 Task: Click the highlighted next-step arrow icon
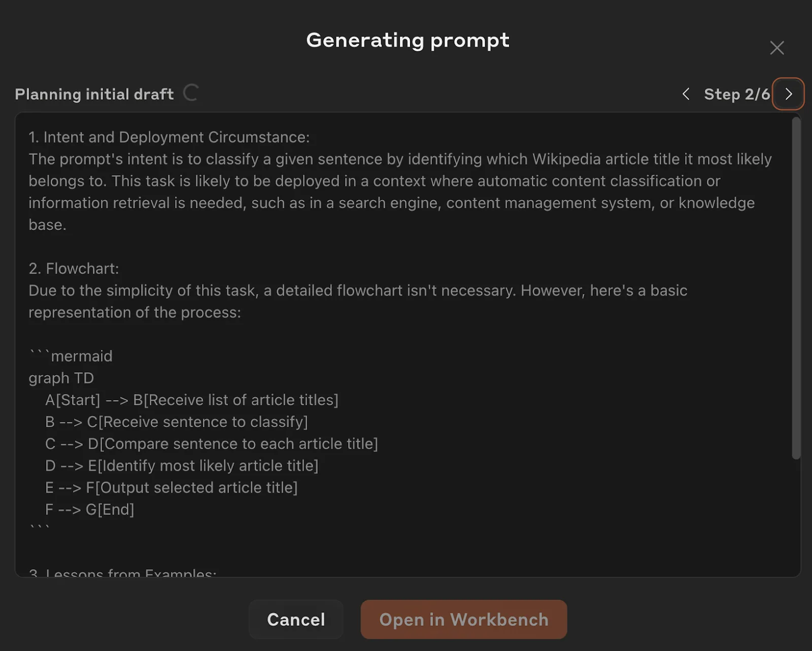(x=788, y=94)
